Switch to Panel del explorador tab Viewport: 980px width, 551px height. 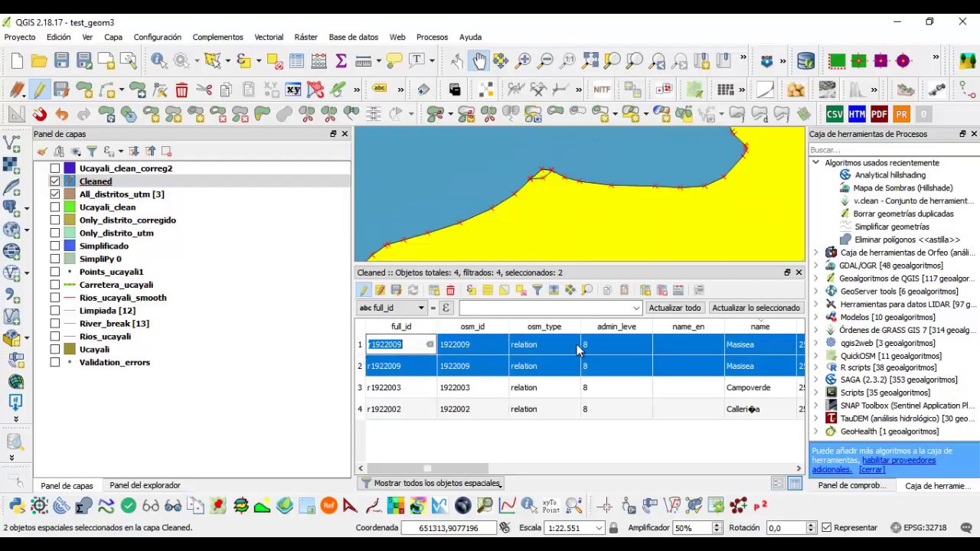click(145, 485)
